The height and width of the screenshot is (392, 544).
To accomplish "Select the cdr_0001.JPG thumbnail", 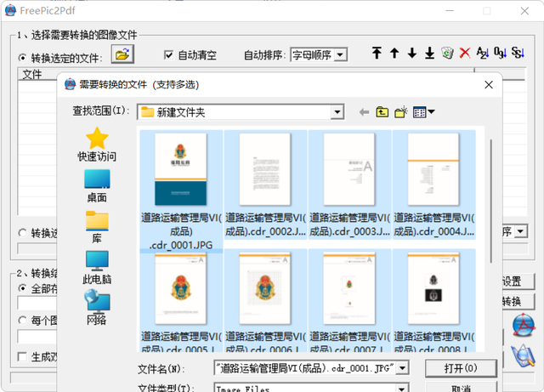I will pos(180,170).
